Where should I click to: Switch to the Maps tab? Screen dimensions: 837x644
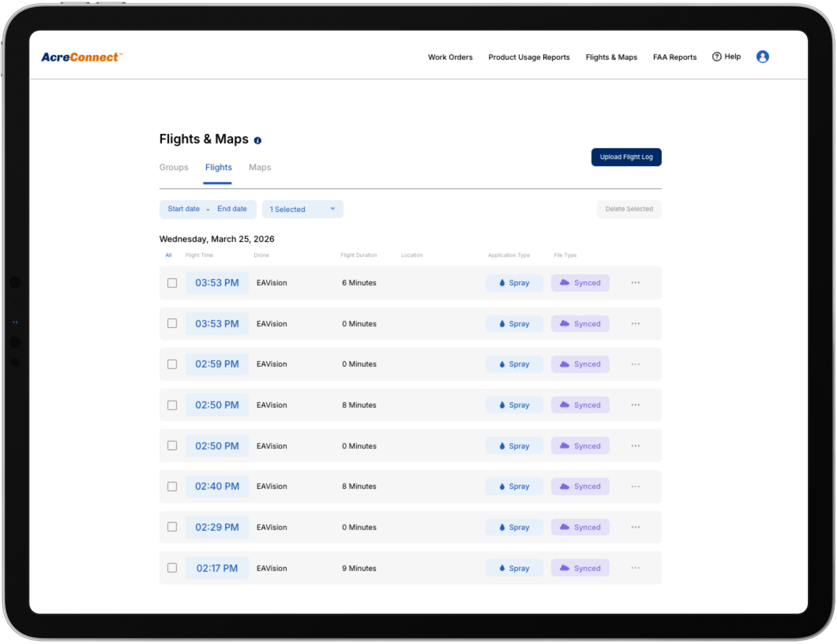[260, 167]
